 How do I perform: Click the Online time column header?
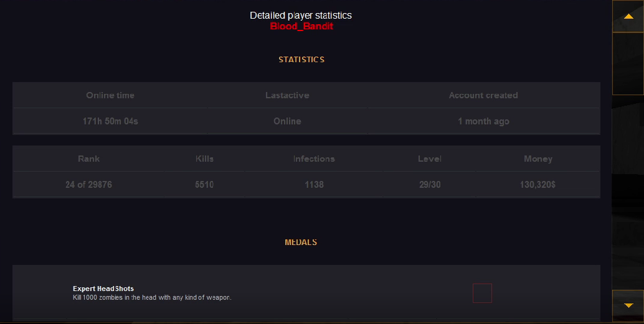[110, 95]
